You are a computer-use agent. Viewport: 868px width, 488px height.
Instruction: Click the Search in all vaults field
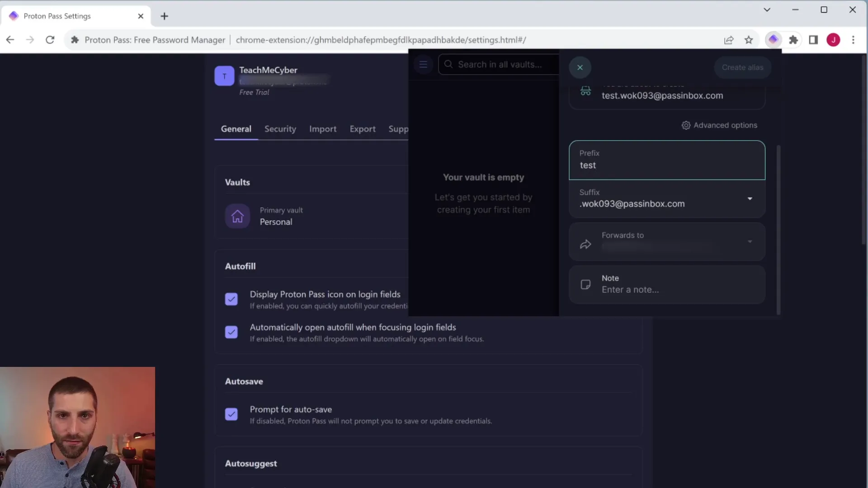point(499,64)
